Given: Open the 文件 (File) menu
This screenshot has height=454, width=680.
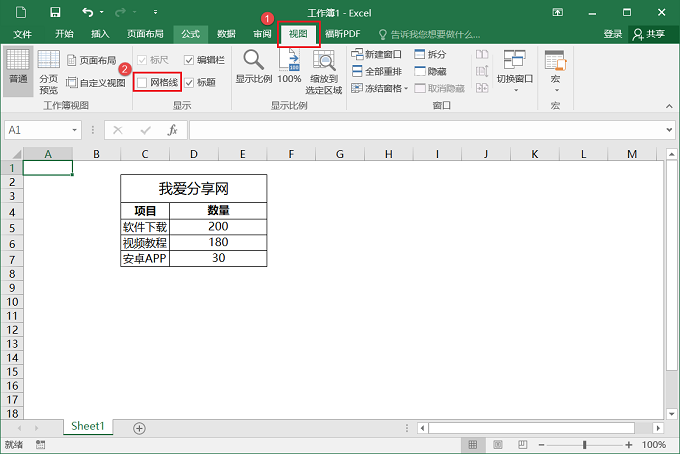Looking at the screenshot, I should [22, 34].
